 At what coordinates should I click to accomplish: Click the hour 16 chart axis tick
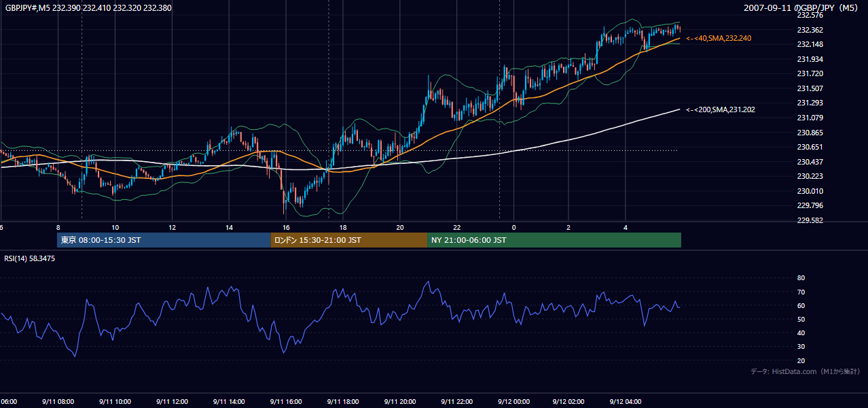click(x=286, y=228)
